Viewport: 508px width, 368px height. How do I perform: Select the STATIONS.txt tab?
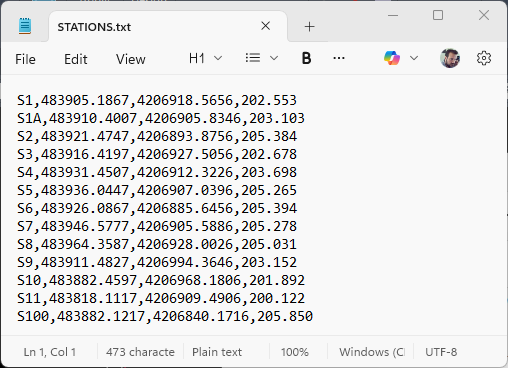tap(168, 27)
